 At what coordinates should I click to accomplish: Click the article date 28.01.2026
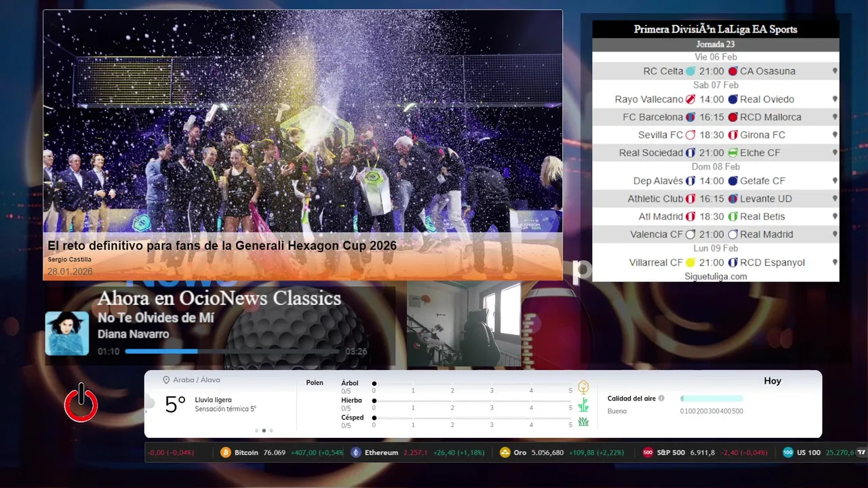[70, 272]
